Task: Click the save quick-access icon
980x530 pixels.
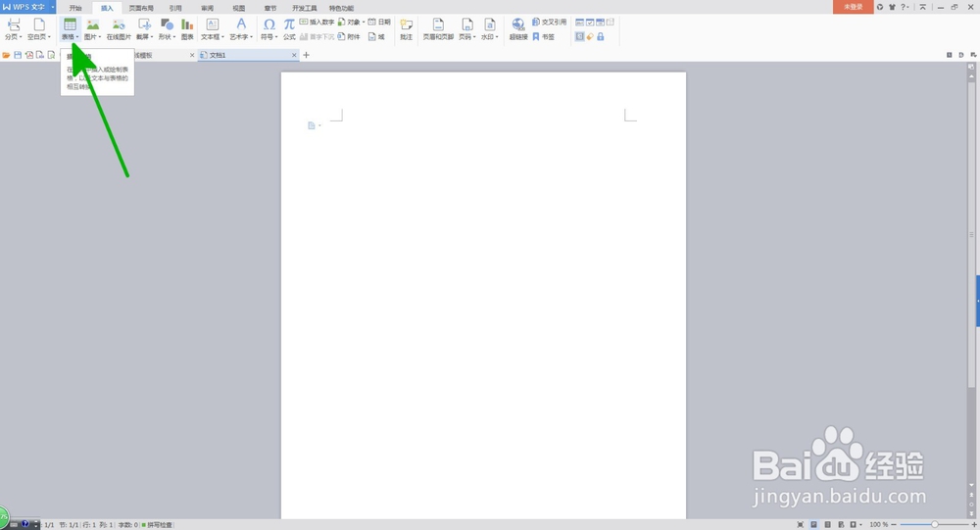Action: coord(18,55)
